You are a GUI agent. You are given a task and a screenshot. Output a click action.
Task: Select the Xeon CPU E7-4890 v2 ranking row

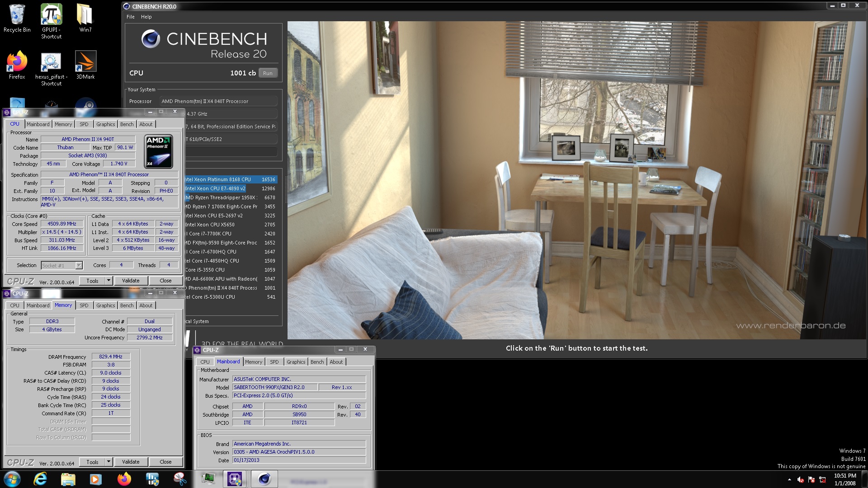tap(231, 188)
